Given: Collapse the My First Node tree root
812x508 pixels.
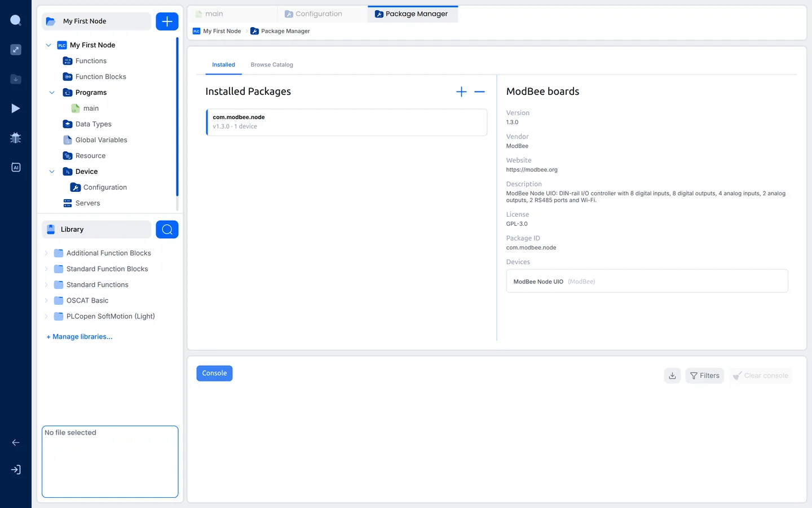Looking at the screenshot, I should (x=48, y=45).
